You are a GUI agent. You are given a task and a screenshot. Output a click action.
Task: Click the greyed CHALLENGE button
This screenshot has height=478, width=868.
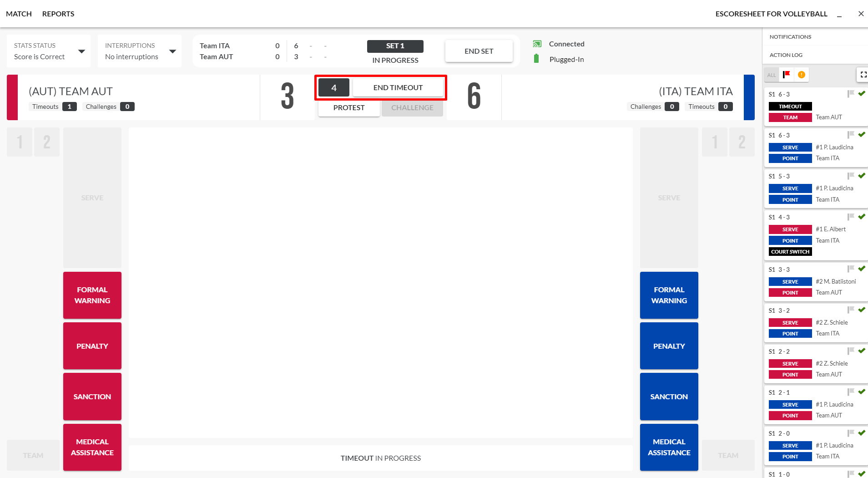click(412, 108)
